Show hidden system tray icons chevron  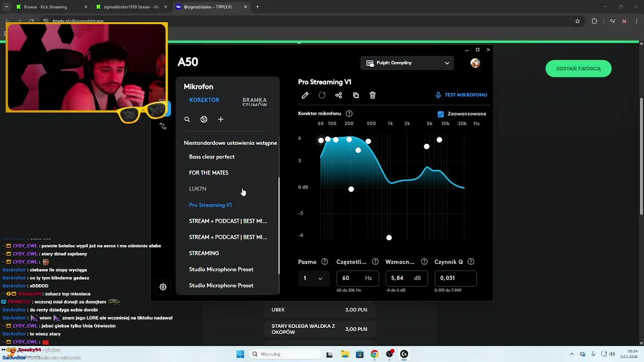pyautogui.click(x=573, y=354)
